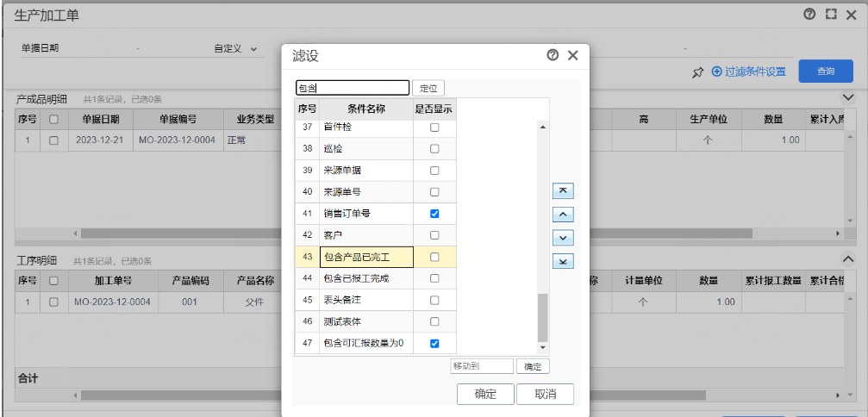Click the 父件 product name cell
868x417 pixels.
pos(254,302)
